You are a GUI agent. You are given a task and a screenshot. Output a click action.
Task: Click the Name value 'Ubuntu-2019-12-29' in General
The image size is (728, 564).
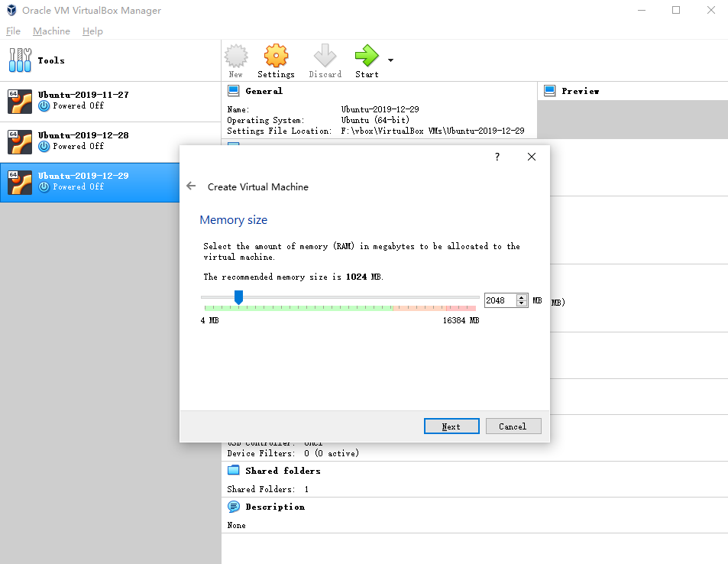380,109
